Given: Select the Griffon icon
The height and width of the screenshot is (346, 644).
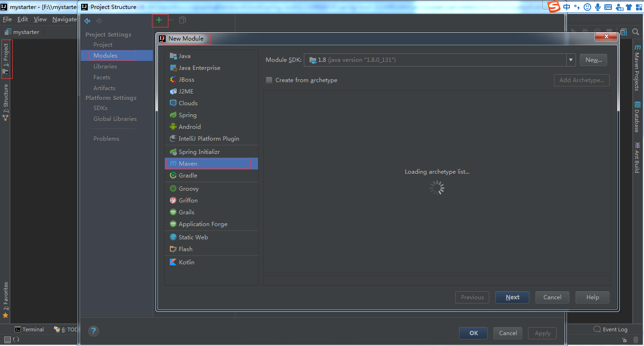Looking at the screenshot, I should [x=173, y=201].
